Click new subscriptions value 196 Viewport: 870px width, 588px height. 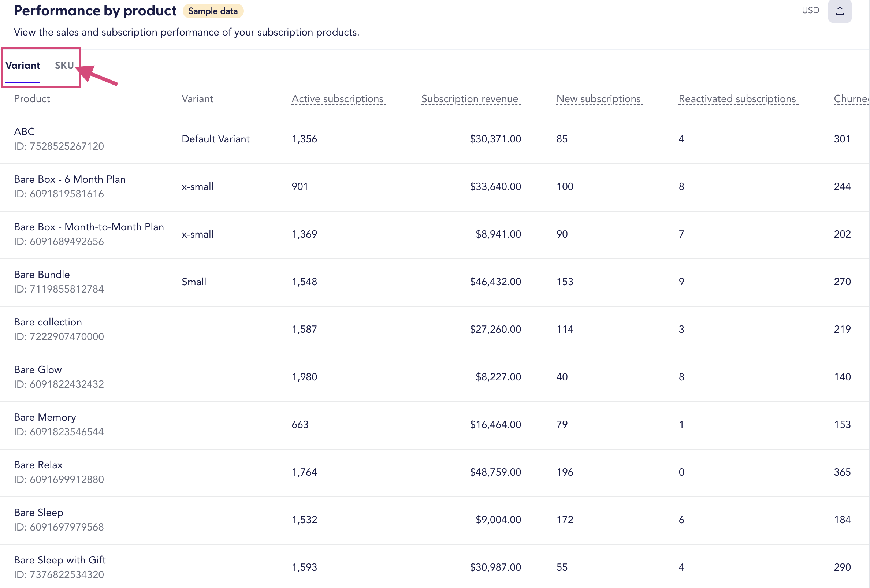coord(565,472)
